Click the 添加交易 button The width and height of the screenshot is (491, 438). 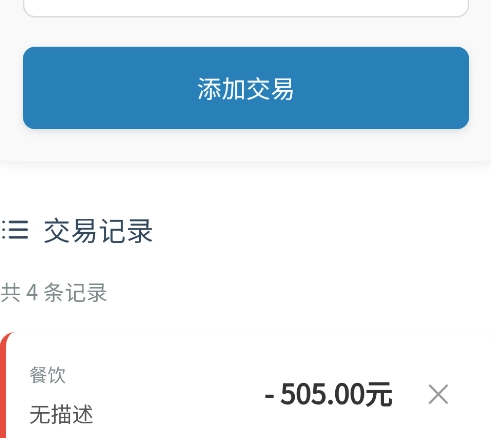coord(246,88)
